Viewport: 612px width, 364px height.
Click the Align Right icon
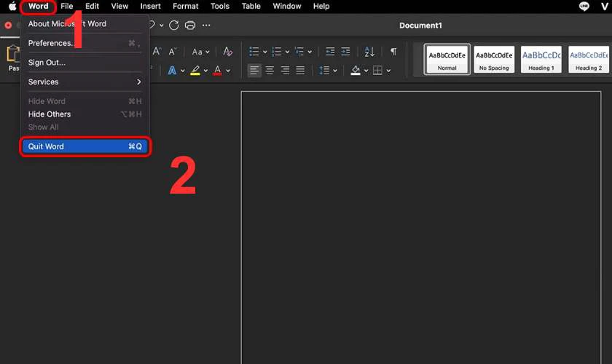click(x=286, y=71)
